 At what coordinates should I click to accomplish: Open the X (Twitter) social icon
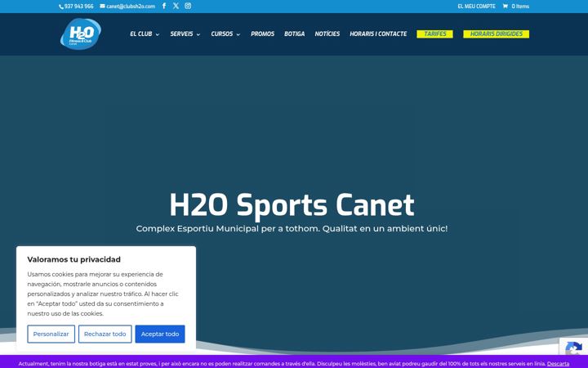tap(176, 6)
